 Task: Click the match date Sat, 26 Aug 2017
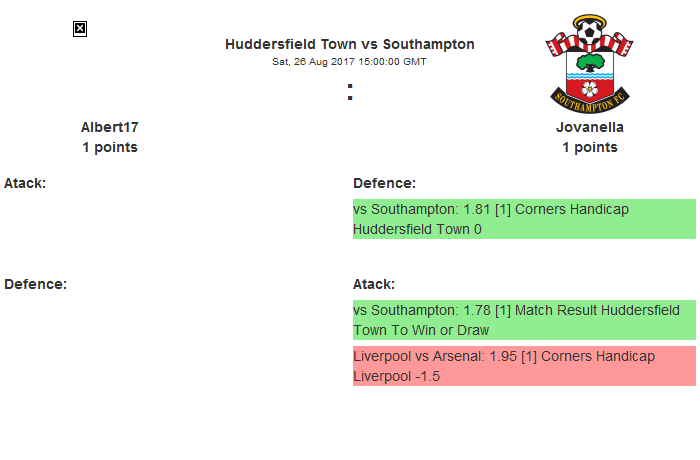pyautogui.click(x=349, y=61)
